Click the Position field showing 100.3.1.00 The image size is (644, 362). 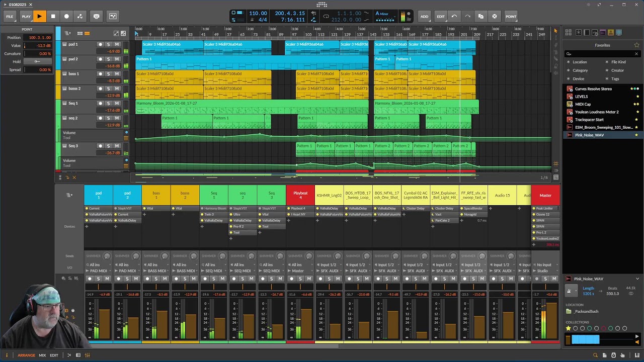38,38
